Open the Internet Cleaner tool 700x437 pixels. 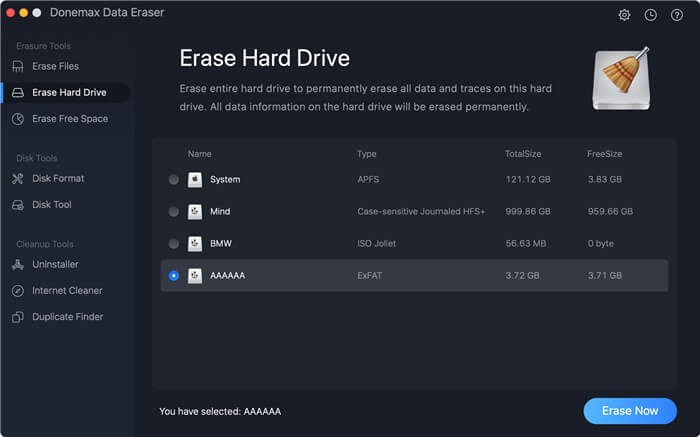67,291
